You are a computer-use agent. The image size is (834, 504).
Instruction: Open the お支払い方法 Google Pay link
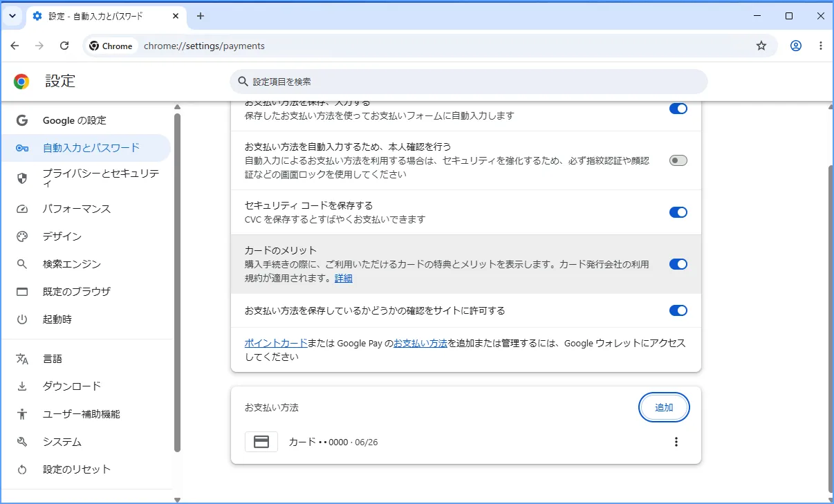[420, 343]
